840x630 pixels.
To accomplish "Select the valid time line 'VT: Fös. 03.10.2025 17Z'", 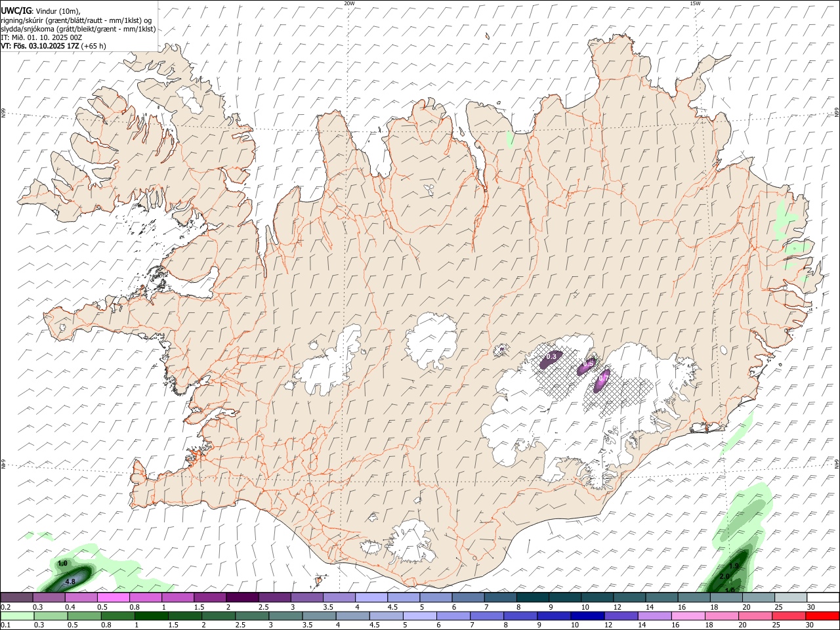I will click(40, 46).
